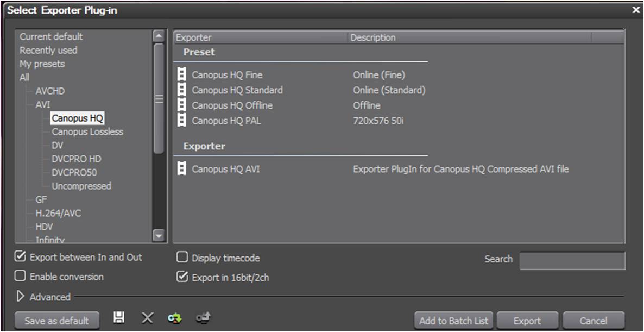This screenshot has height=332, width=644.
Task: Click the import preset icon
Action: 174,319
